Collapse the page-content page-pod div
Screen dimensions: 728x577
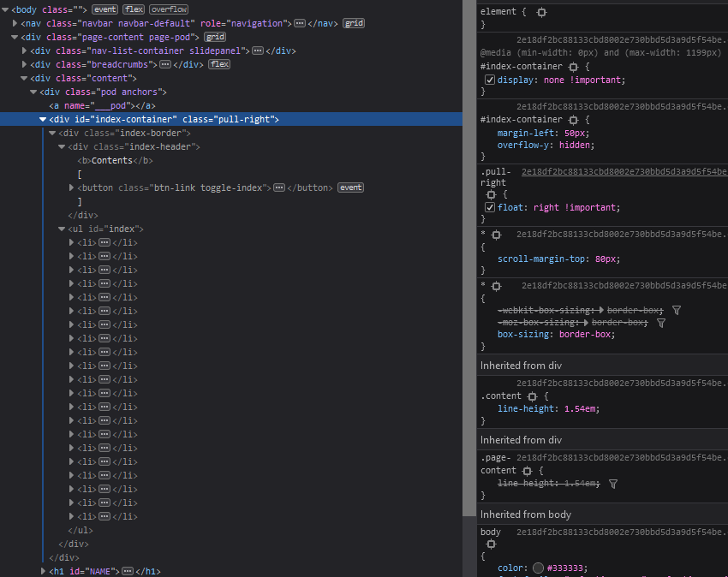[x=15, y=37]
